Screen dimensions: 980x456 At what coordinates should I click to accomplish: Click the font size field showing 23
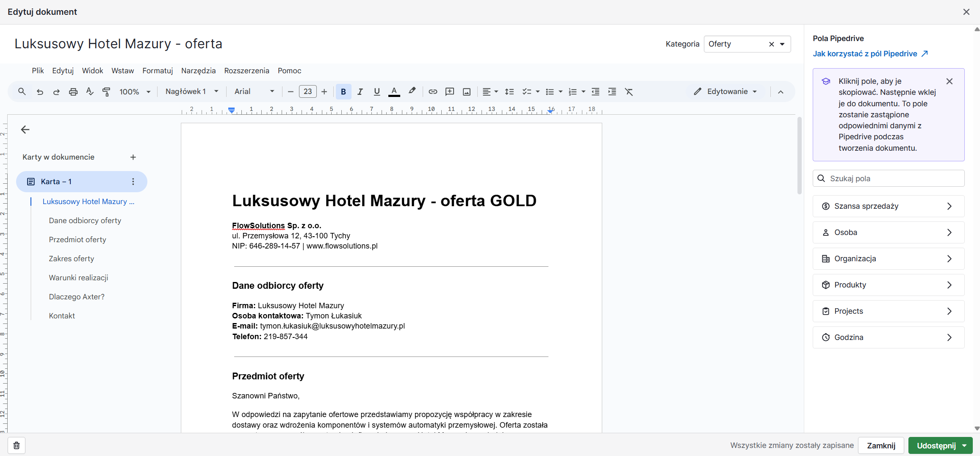pos(308,91)
